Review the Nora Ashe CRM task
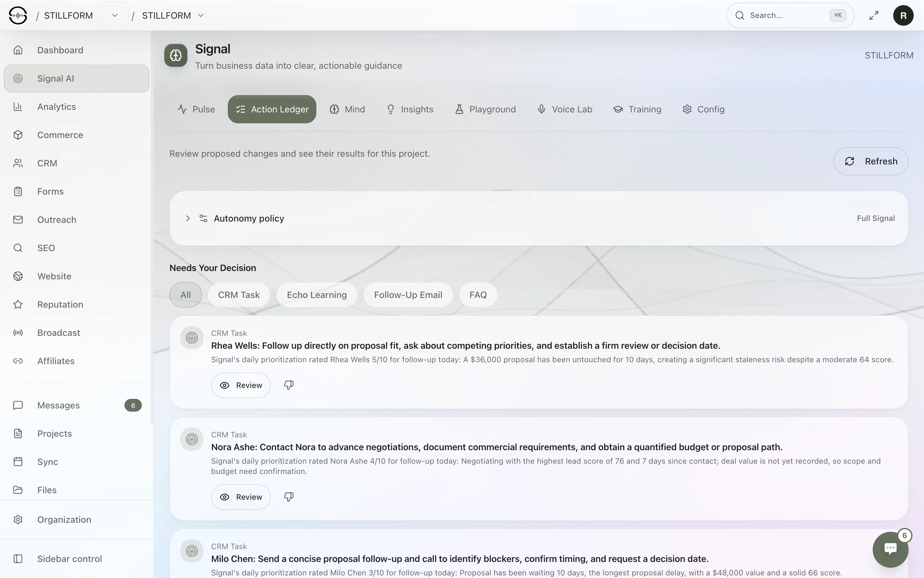924x578 pixels. 241,497
